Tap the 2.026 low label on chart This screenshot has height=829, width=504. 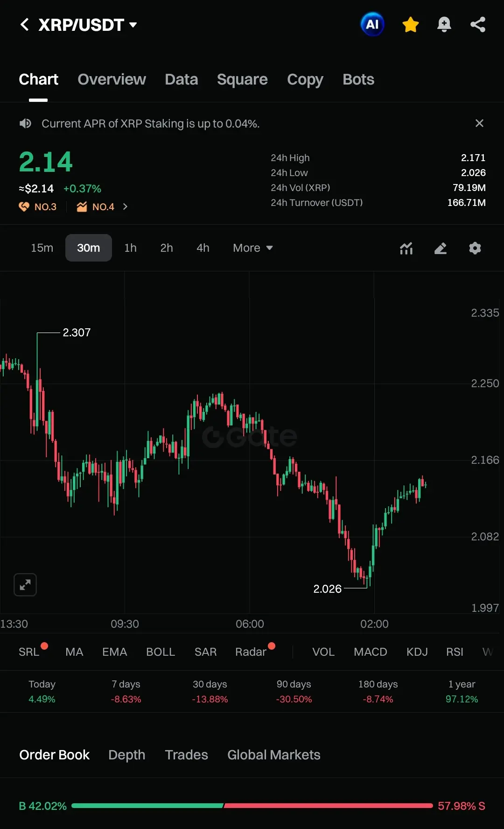coord(327,589)
